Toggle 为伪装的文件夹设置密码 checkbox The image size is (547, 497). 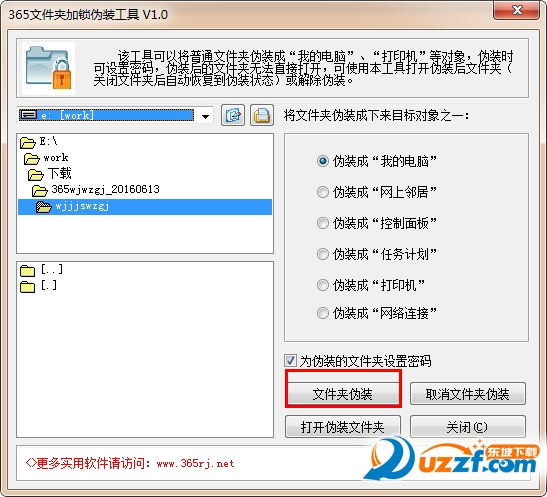point(290,361)
